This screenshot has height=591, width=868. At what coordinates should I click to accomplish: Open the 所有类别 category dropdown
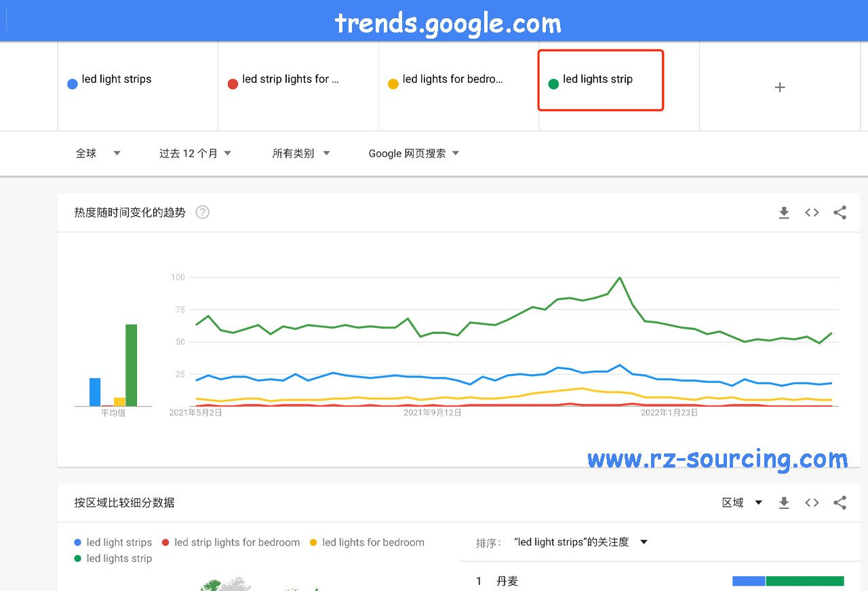(301, 153)
